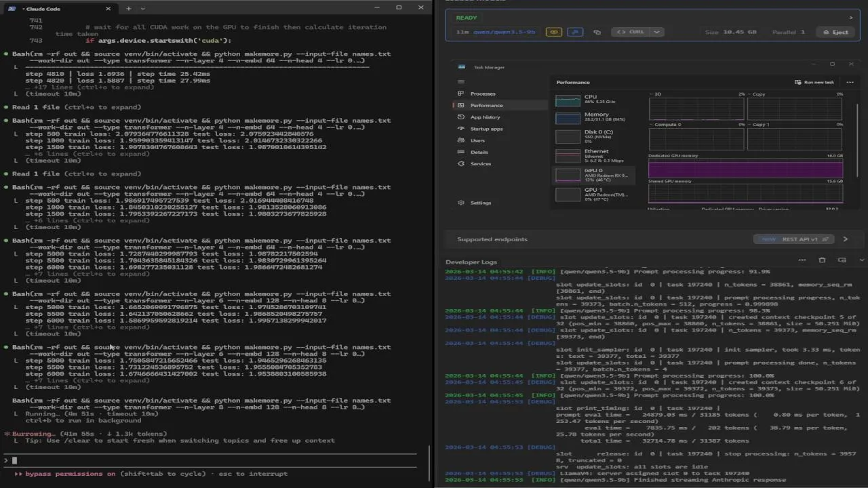
Task: Select GPU 0 performance item
Action: coord(595,175)
